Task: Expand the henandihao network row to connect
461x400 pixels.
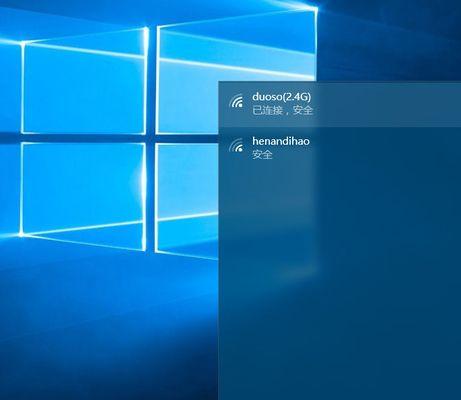Action: 340,149
